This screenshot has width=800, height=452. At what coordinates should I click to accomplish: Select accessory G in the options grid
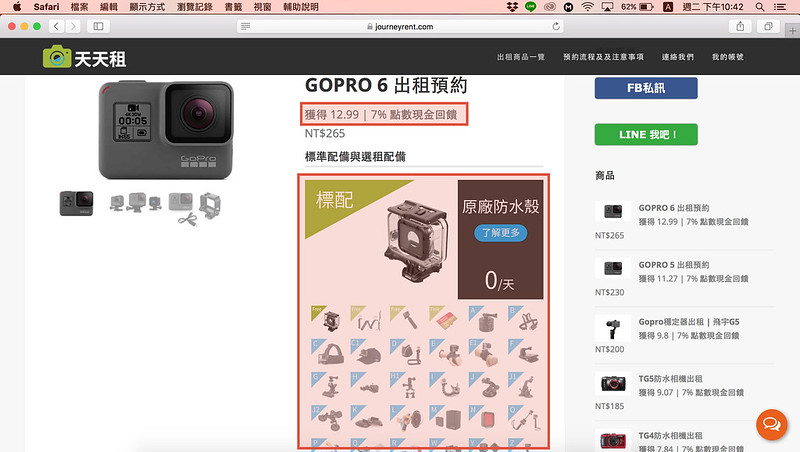click(x=327, y=386)
